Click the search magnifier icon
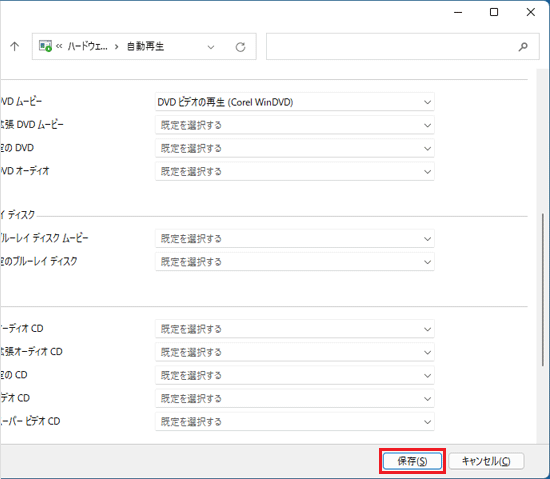 click(523, 47)
